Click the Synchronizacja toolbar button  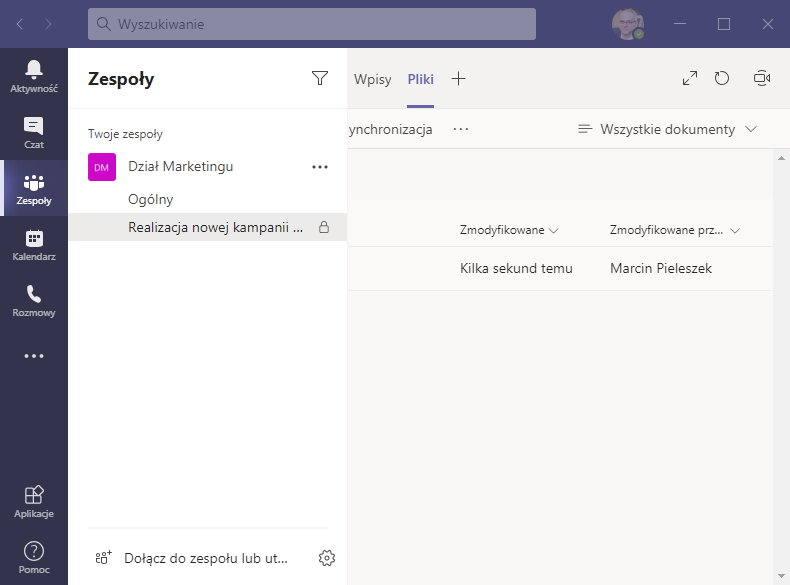[390, 129]
